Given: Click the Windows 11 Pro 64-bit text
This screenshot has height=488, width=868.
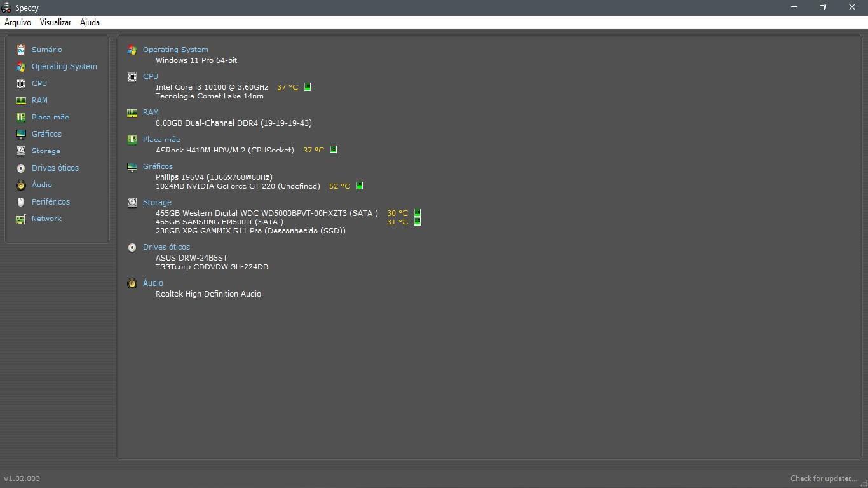Looking at the screenshot, I should 196,60.
